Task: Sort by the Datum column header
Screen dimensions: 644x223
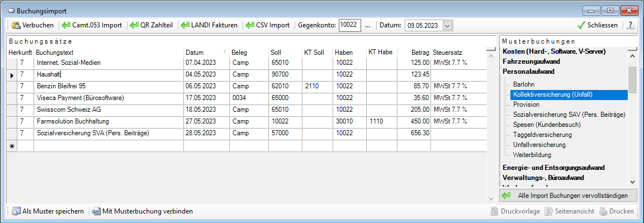Action: (206, 52)
